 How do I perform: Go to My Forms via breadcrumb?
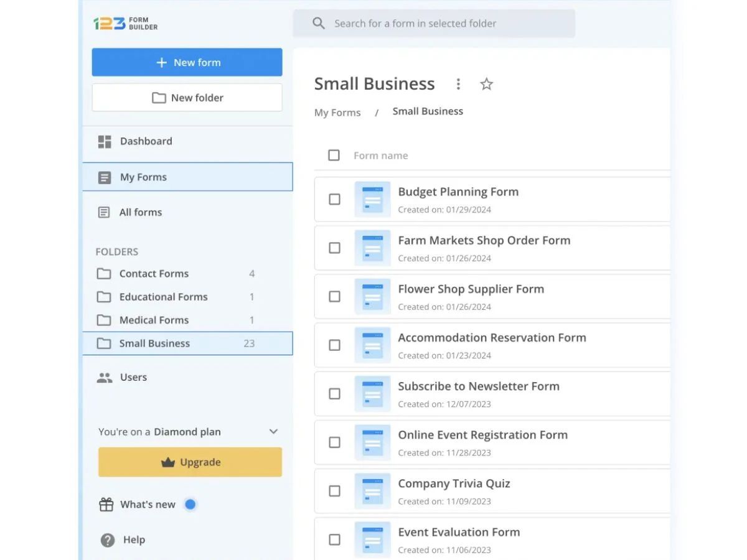[337, 113]
